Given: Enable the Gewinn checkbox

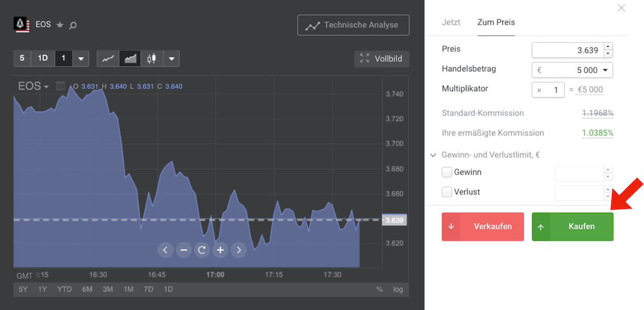Looking at the screenshot, I should tap(447, 172).
